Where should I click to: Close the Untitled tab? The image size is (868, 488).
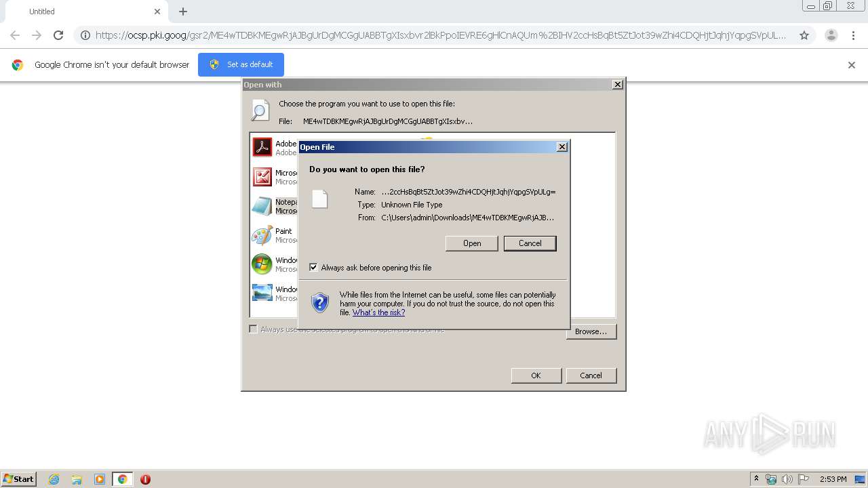(x=157, y=12)
